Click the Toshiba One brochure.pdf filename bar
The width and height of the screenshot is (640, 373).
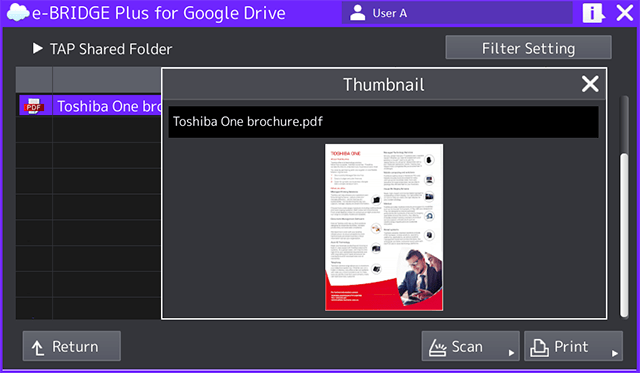[383, 122]
